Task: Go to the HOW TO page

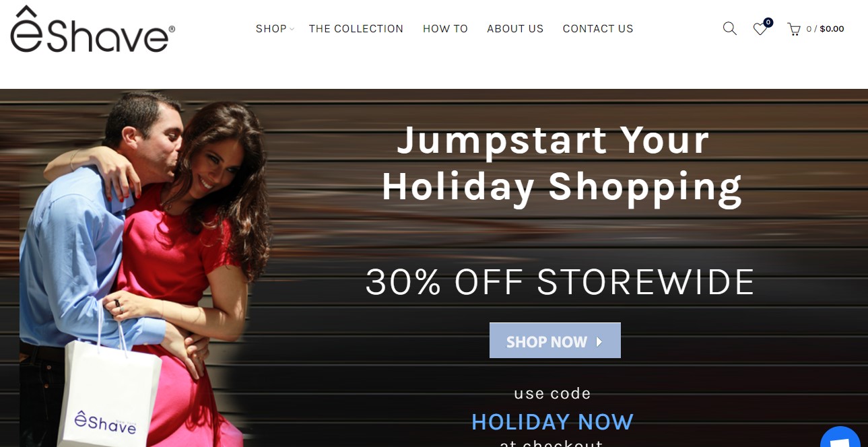Action: pyautogui.click(x=445, y=29)
